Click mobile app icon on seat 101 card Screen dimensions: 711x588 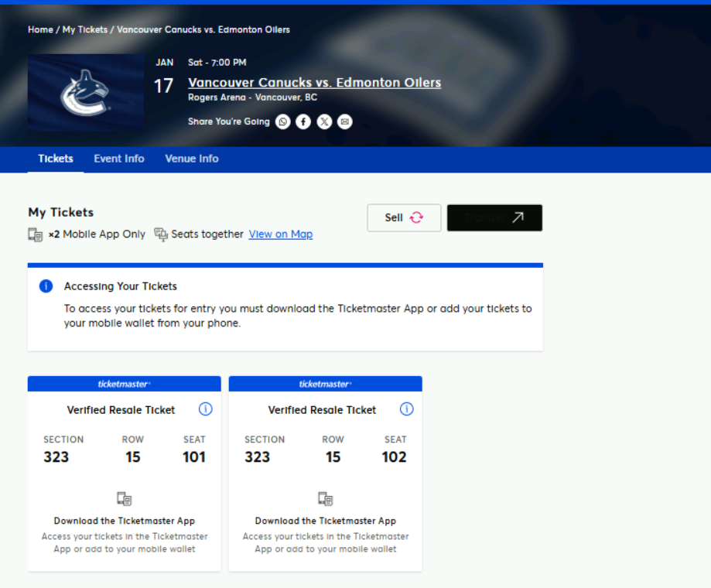point(125,499)
